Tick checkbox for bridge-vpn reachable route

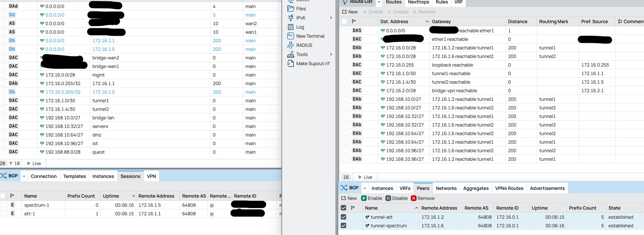pyautogui.click(x=344, y=91)
